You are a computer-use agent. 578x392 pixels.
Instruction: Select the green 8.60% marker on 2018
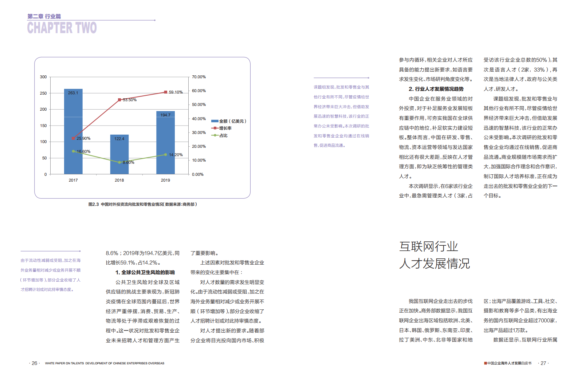[x=119, y=162]
